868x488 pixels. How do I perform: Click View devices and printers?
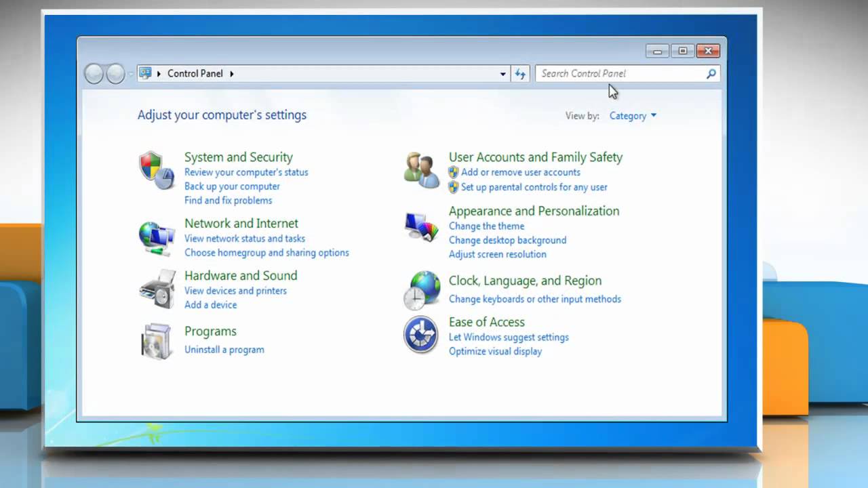point(235,291)
